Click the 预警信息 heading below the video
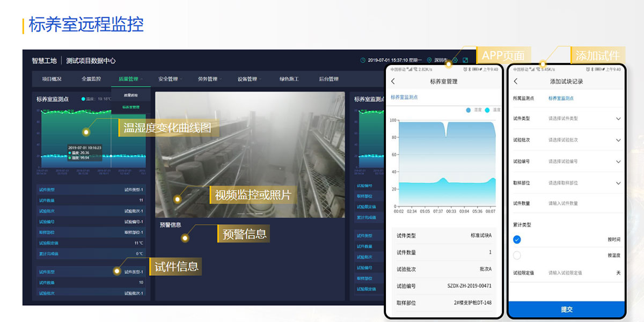Screen dimensions: 644x322 tap(170, 225)
